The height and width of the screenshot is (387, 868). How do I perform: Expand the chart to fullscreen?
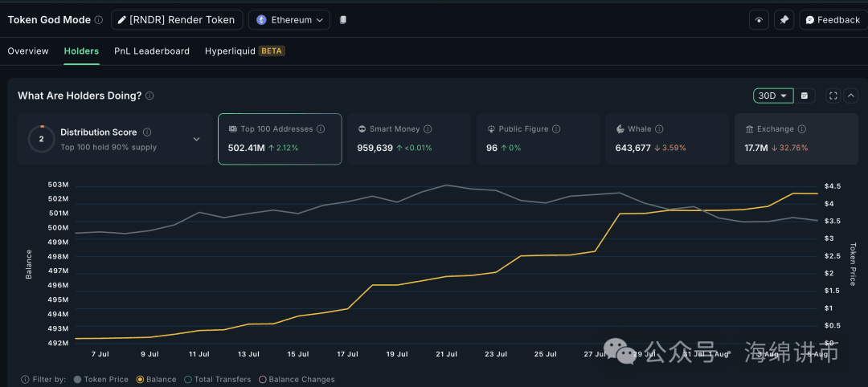click(833, 96)
